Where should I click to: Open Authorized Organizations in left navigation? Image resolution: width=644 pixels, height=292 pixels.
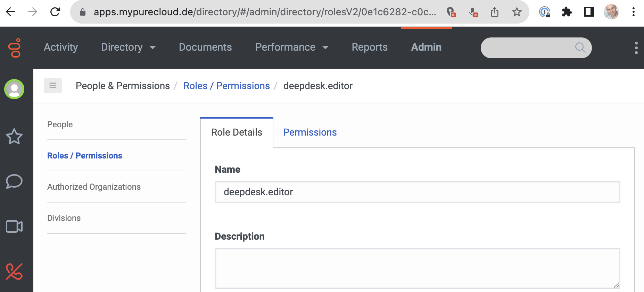pos(94,187)
